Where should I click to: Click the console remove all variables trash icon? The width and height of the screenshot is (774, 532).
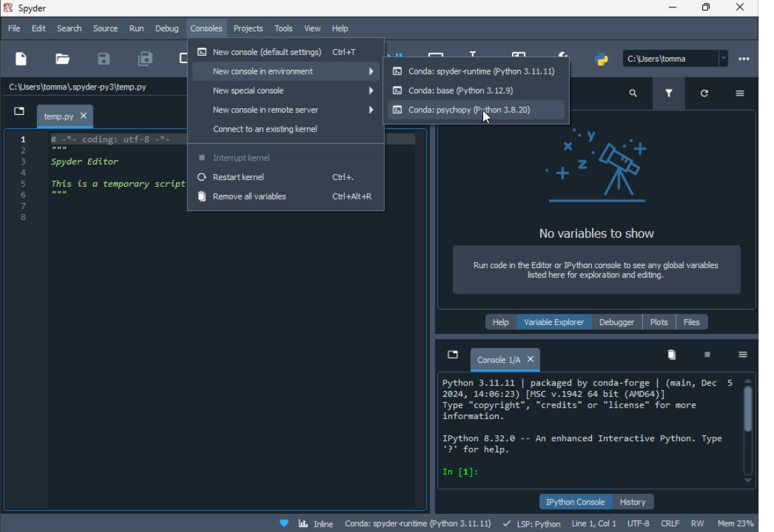671,355
